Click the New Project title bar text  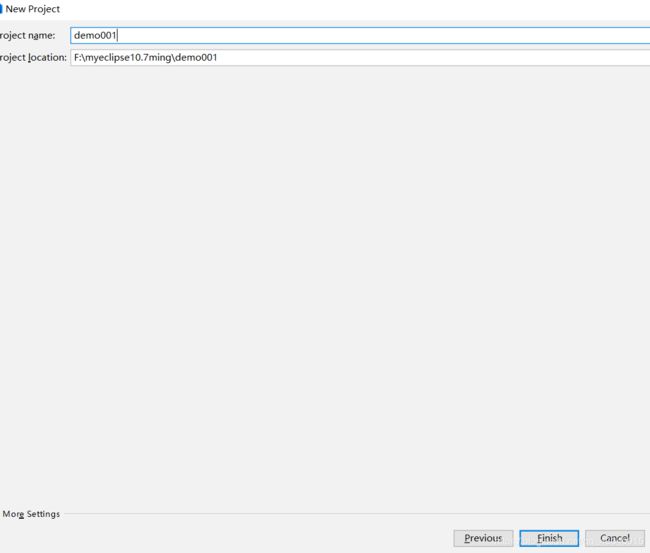point(33,9)
